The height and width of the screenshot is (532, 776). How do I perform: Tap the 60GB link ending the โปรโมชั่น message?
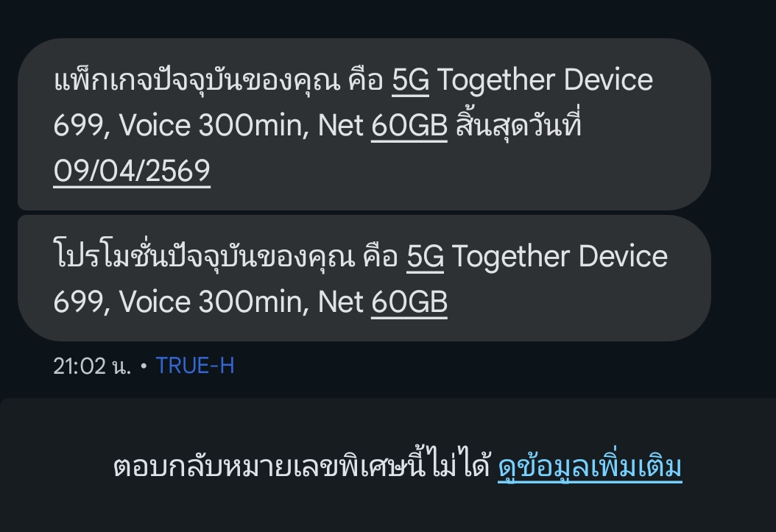point(409,302)
